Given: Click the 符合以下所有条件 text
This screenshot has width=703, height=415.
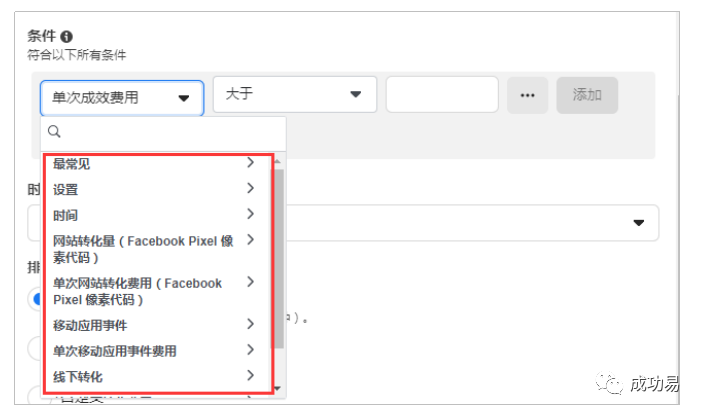Looking at the screenshot, I should [x=77, y=55].
